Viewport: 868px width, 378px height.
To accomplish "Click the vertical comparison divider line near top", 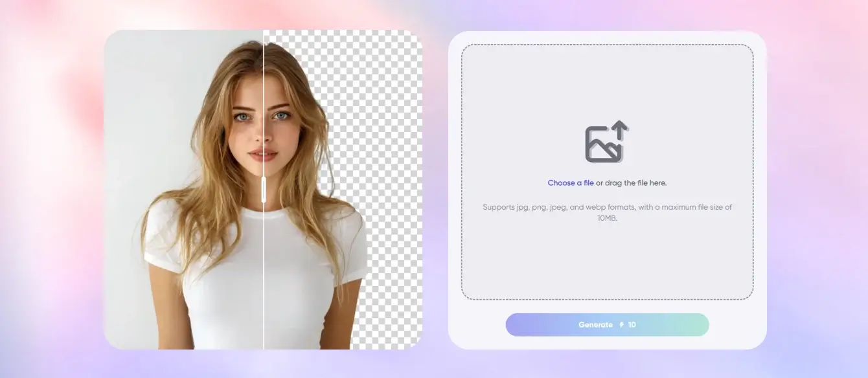I will click(x=264, y=45).
